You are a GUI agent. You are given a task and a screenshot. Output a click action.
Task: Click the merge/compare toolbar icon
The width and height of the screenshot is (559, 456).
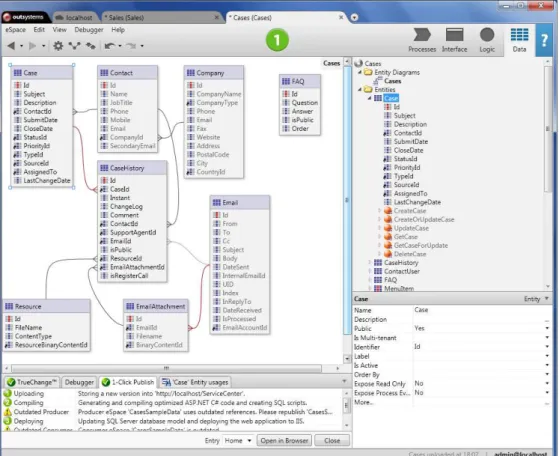pyautogui.click(x=75, y=46)
